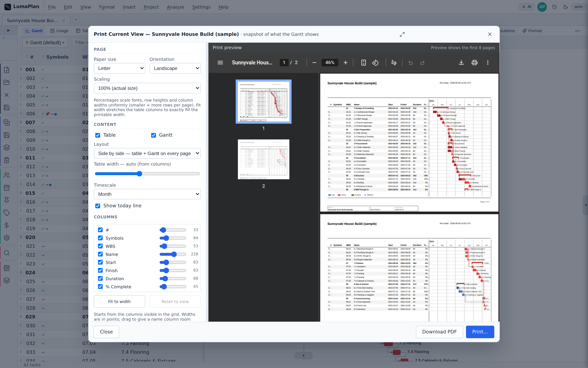The height and width of the screenshot is (368, 588).
Task: Click the pin icon in sidebar
Action: 7,200
